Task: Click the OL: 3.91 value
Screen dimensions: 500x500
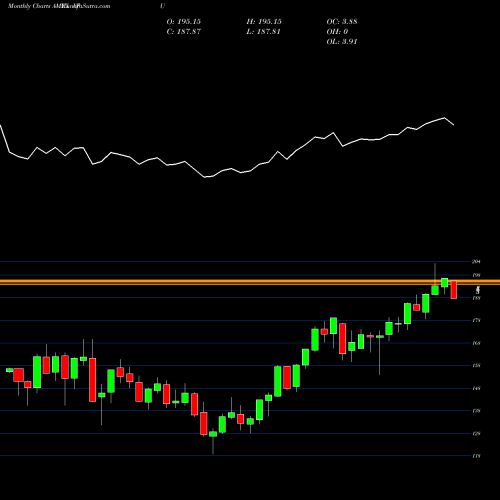Action: click(342, 42)
